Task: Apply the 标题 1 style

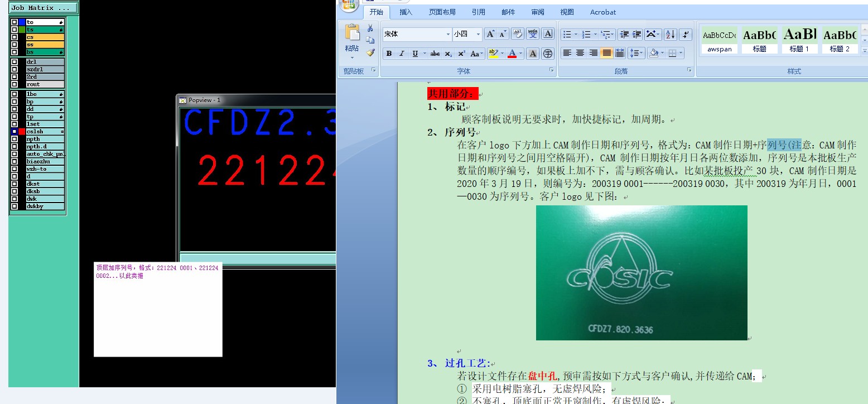Action: coord(799,40)
